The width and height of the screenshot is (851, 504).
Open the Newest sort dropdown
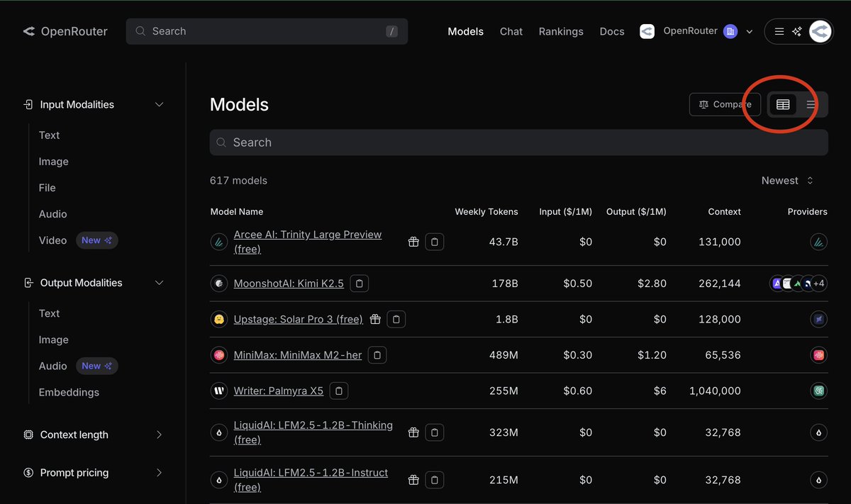pyautogui.click(x=787, y=181)
